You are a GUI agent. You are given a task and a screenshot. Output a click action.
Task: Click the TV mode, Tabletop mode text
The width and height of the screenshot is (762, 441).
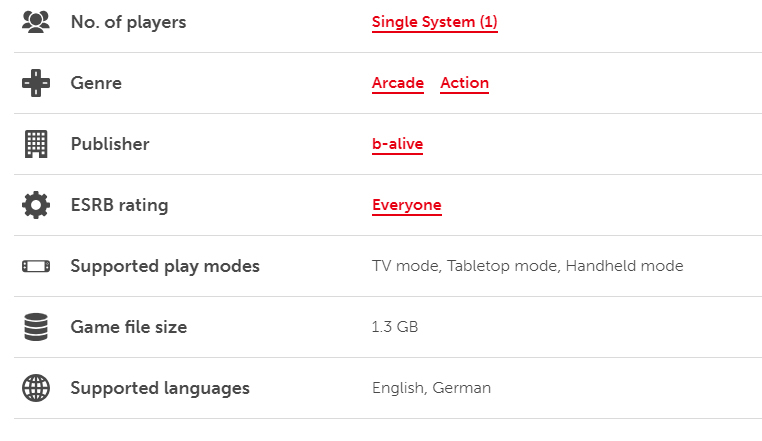tap(466, 266)
